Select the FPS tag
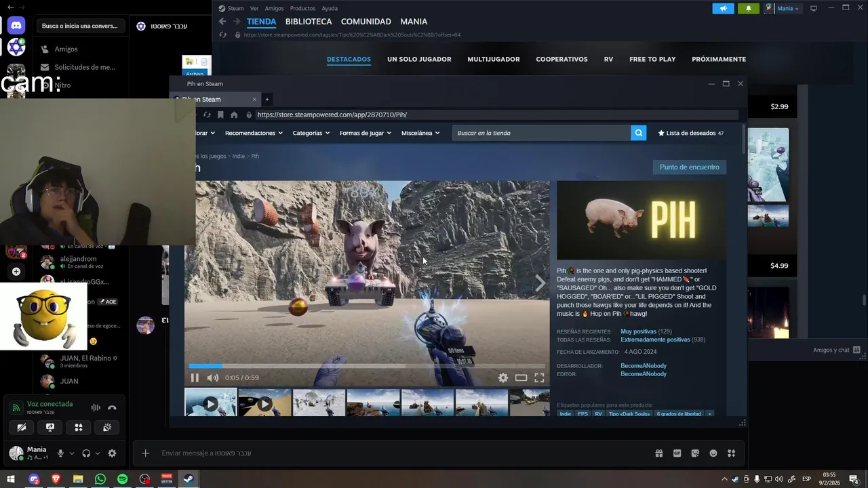This screenshot has height=488, width=868. (583, 413)
